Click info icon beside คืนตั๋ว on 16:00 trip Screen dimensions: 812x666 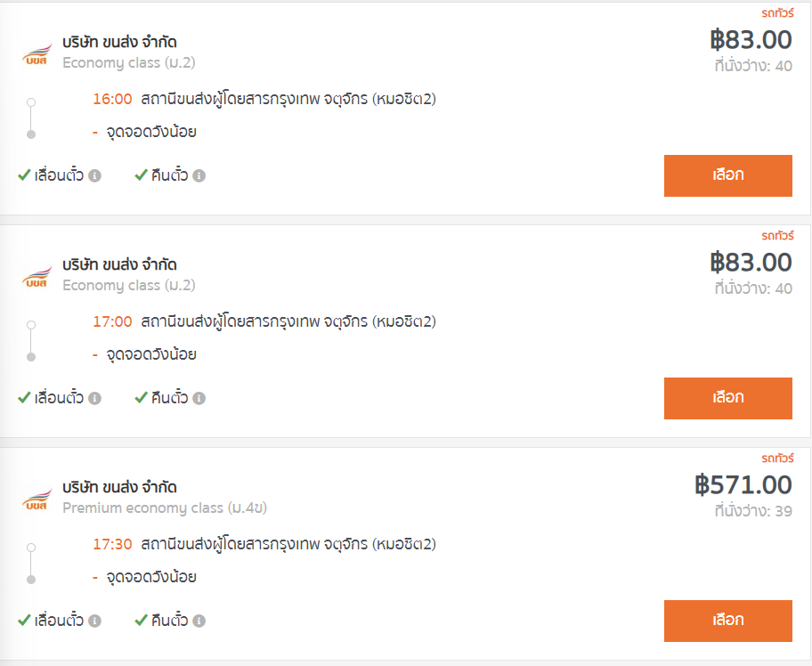[199, 176]
